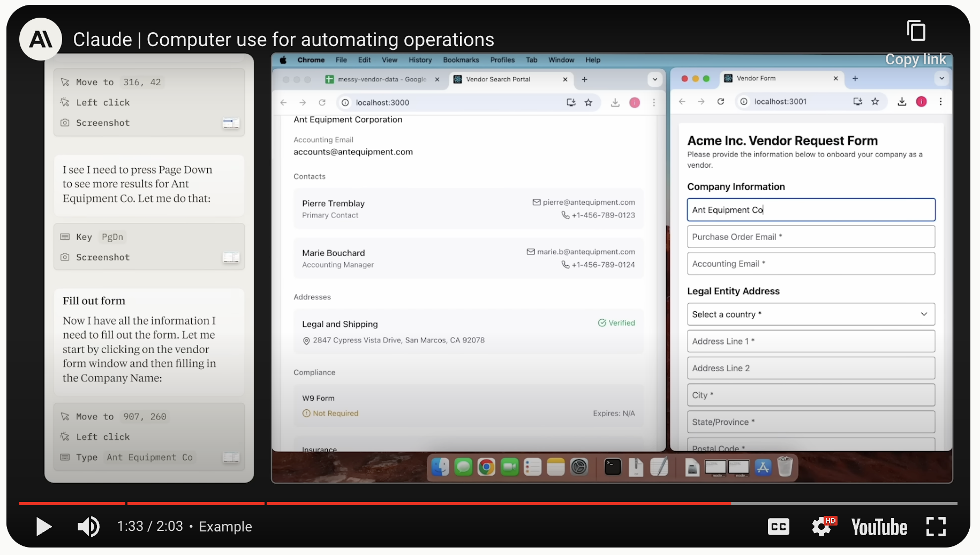
Task: Click the marie.b@antequipment.com email
Action: point(586,252)
